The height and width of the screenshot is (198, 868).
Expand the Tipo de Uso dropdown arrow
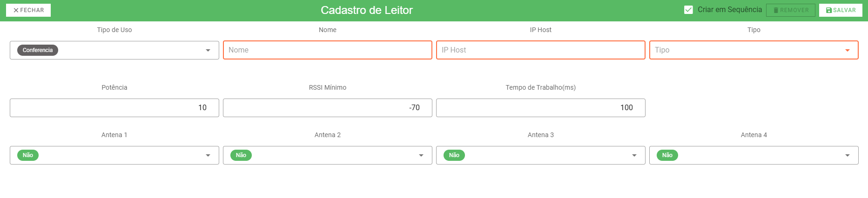[208, 50]
